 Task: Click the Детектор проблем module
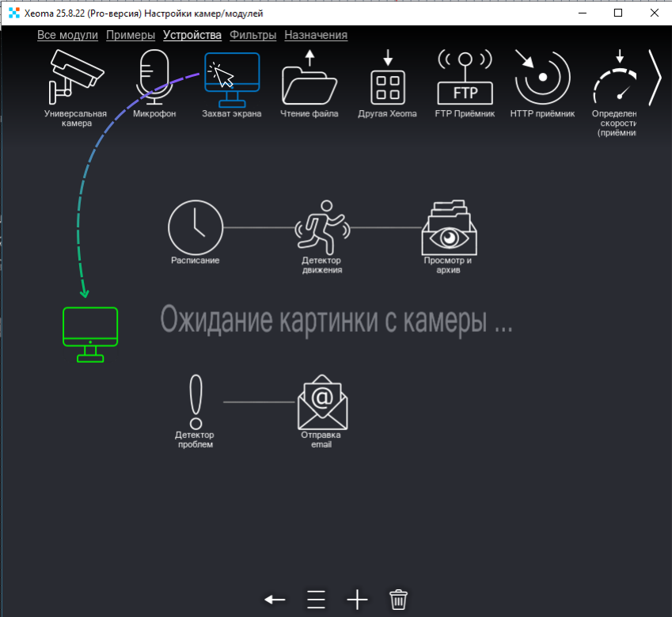(195, 400)
